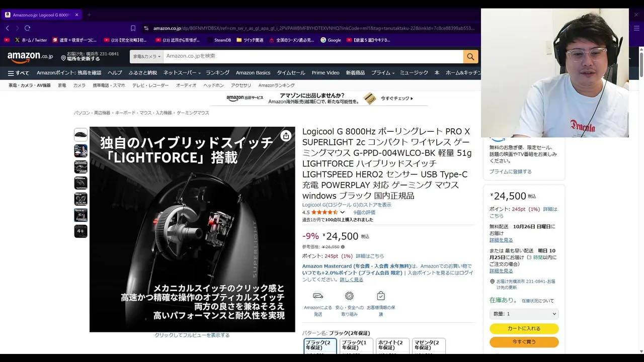Click the 今すぐチェック seller banner
Screen dimensions: 644x362
click(397, 99)
